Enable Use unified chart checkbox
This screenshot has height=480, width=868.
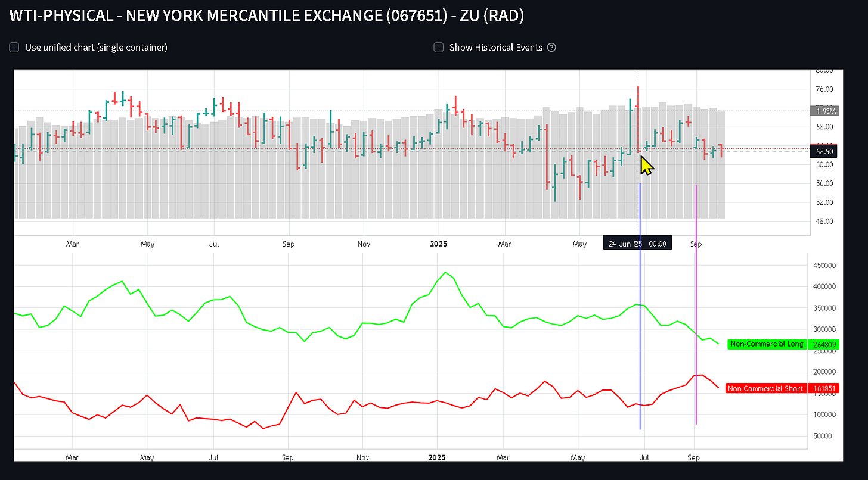tap(14, 48)
